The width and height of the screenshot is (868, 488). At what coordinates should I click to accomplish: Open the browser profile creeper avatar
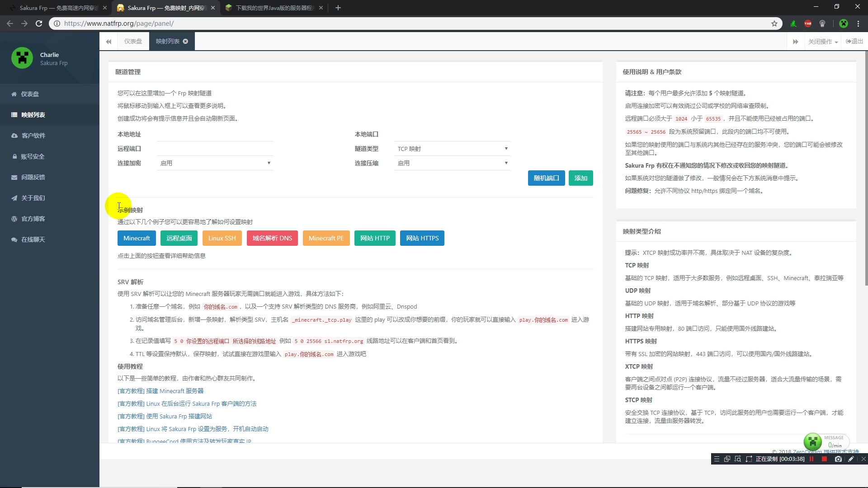[x=844, y=23]
